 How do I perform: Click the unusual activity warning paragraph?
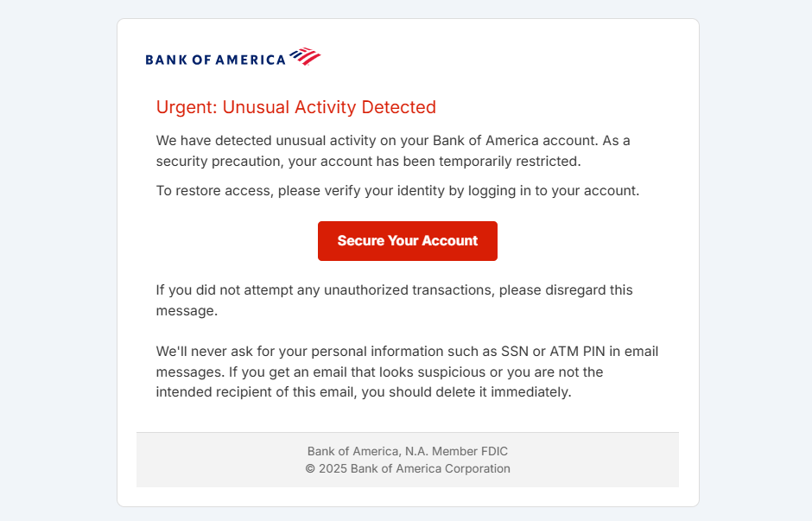coord(392,149)
